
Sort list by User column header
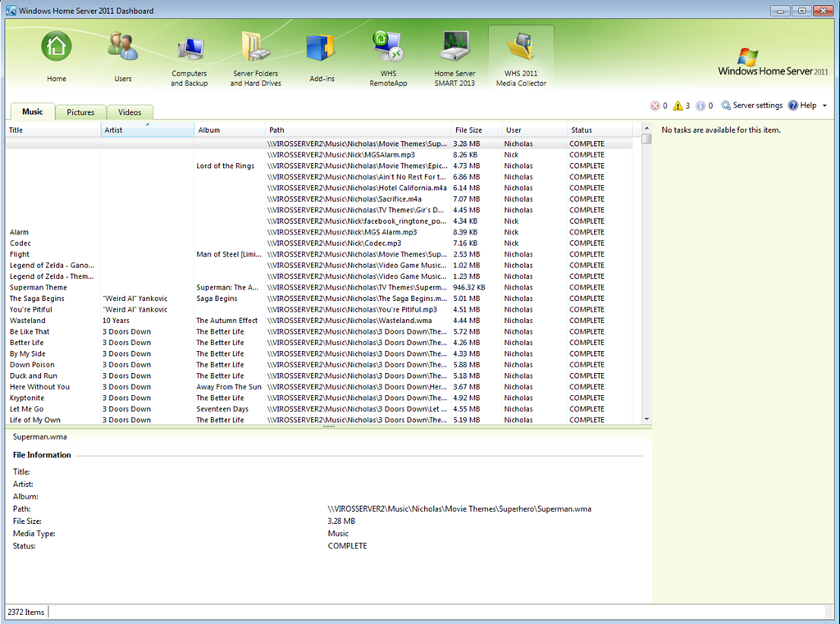click(534, 130)
